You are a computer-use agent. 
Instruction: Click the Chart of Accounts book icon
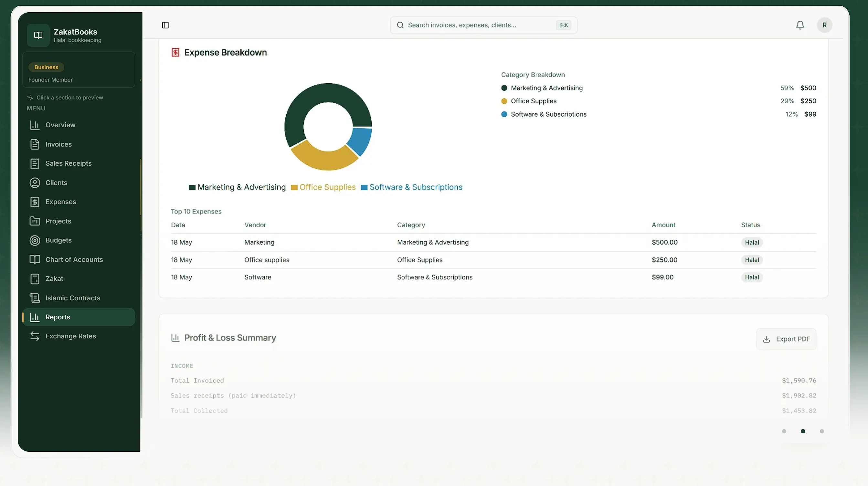35,259
